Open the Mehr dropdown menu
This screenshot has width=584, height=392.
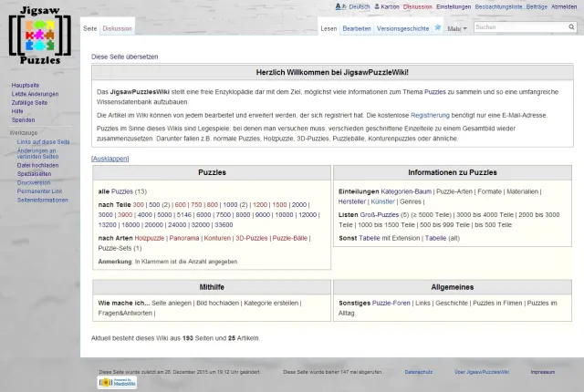pos(457,28)
